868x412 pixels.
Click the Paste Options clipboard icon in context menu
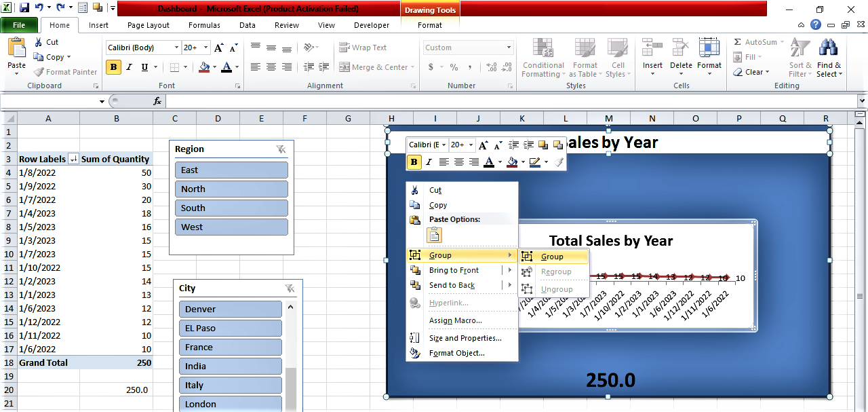tap(434, 235)
